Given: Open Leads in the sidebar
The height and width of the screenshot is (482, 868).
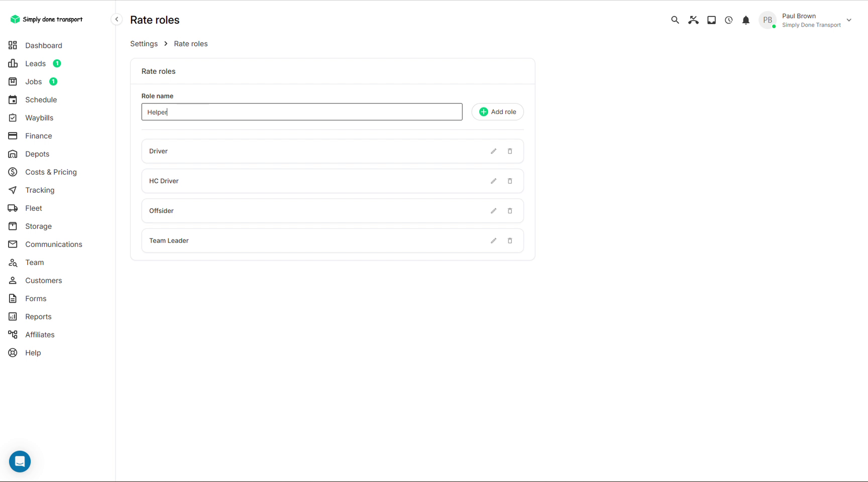Looking at the screenshot, I should pos(35,63).
